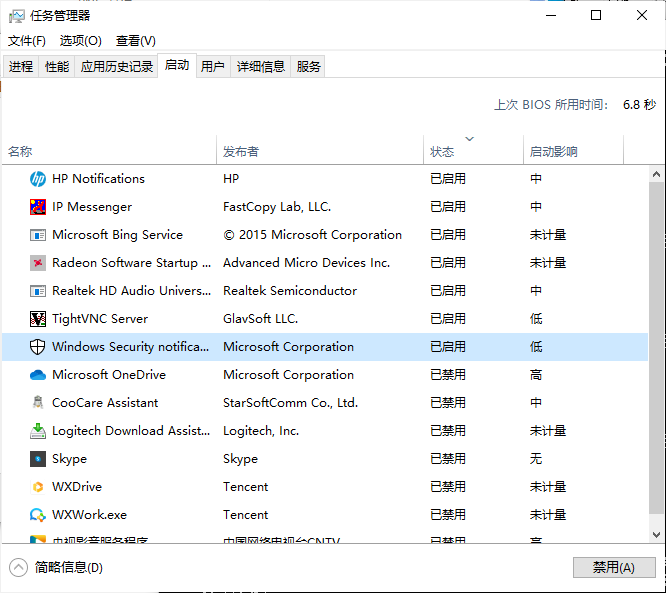Click the Microsoft Bing Service icon

point(38,235)
